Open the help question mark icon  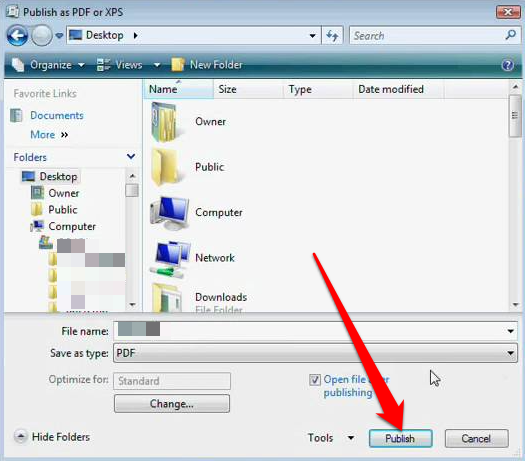(508, 65)
